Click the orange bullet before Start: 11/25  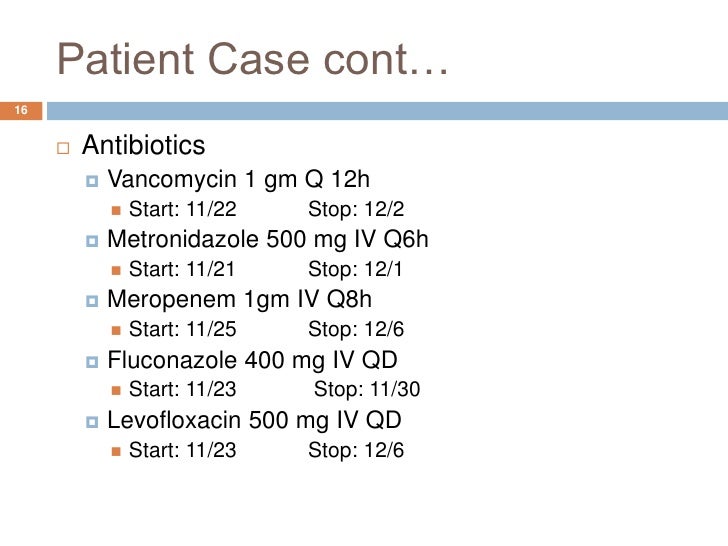point(116,331)
